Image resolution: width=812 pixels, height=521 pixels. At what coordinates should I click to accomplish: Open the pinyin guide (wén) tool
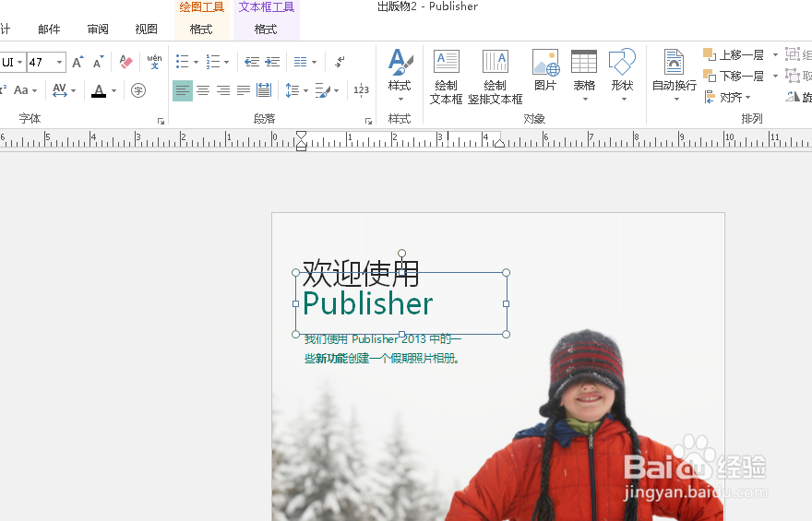[154, 62]
